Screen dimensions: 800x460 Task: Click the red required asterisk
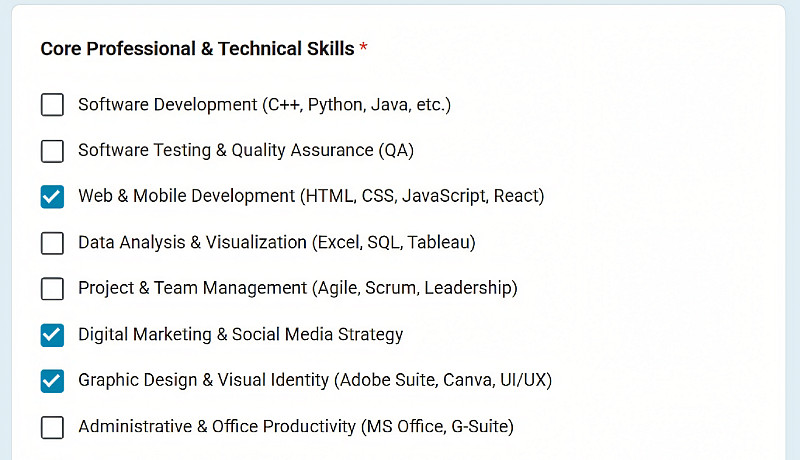363,49
